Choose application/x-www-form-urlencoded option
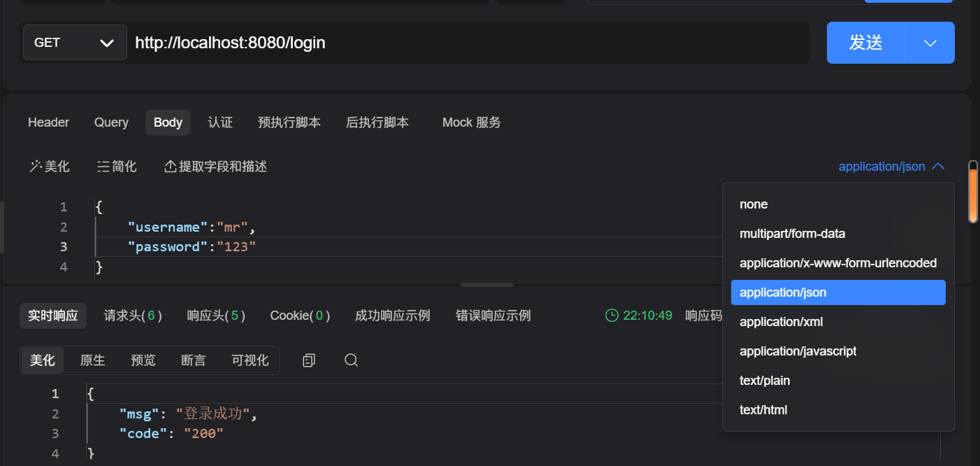This screenshot has height=466, width=980. tap(838, 263)
